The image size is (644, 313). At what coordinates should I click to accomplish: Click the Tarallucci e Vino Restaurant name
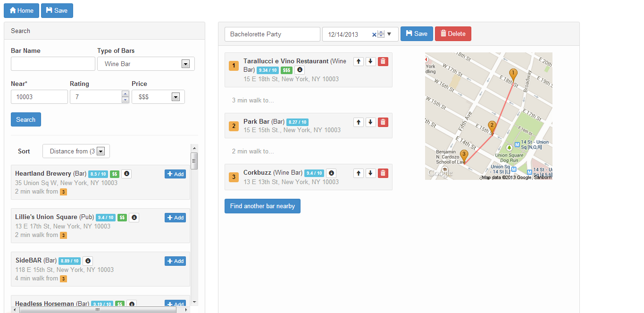pos(286,61)
